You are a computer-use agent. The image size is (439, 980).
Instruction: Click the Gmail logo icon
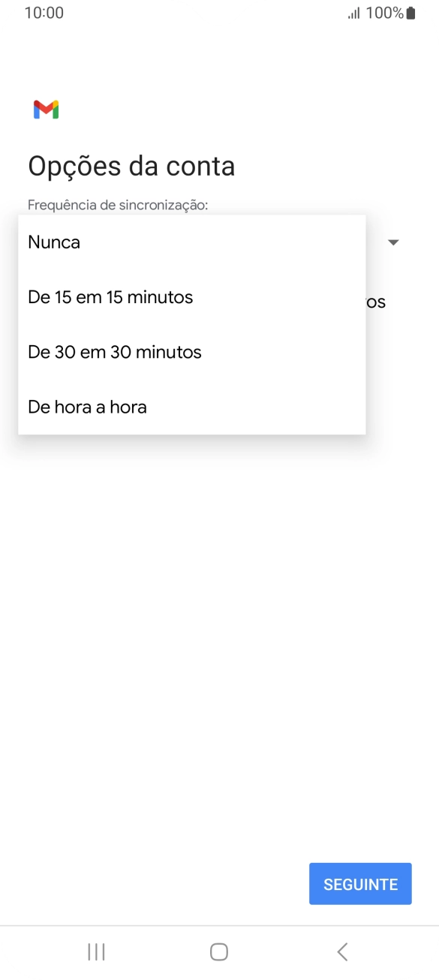point(47,110)
